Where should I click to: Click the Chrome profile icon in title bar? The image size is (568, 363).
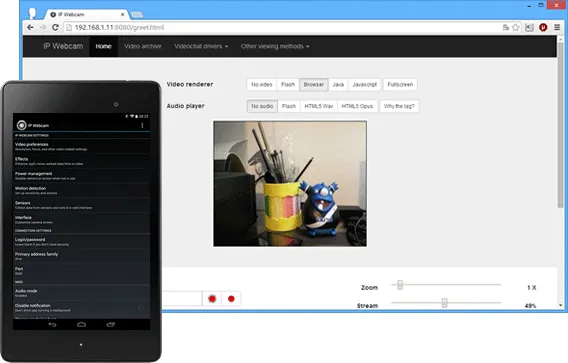click(x=32, y=13)
